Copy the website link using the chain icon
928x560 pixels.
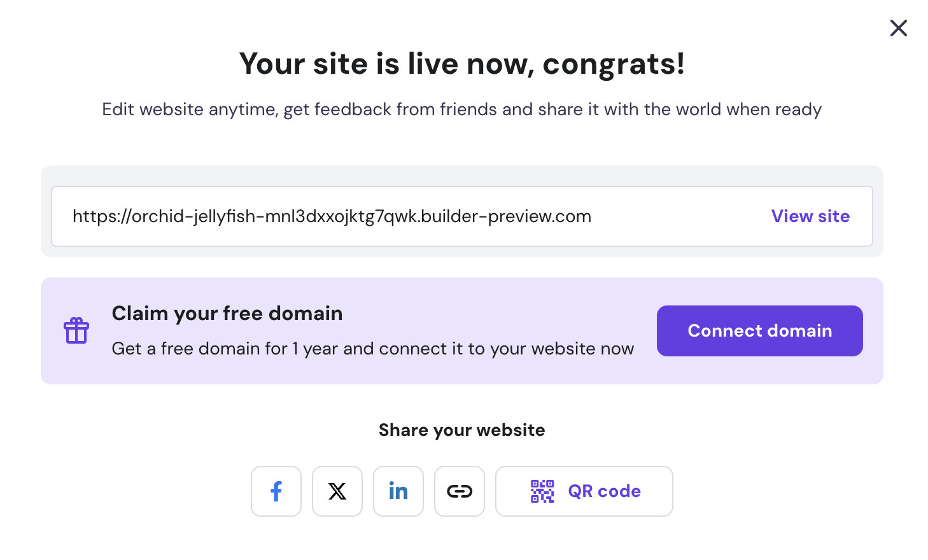tap(460, 491)
